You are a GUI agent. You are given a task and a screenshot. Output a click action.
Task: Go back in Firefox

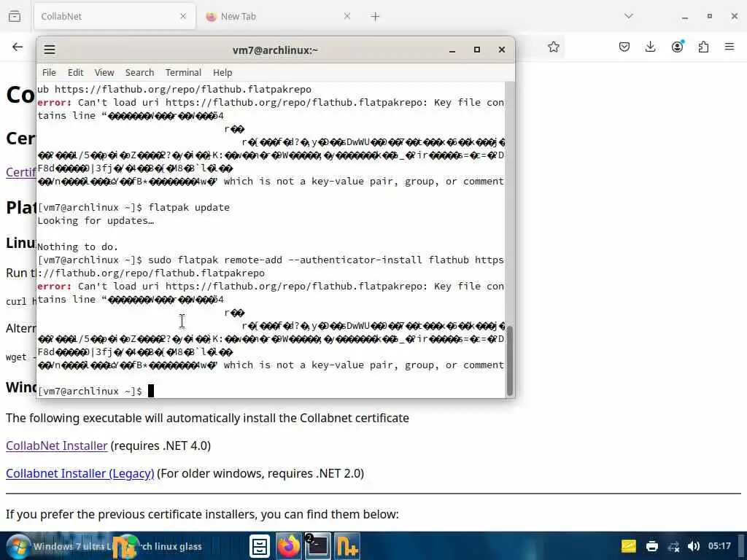coord(18,47)
